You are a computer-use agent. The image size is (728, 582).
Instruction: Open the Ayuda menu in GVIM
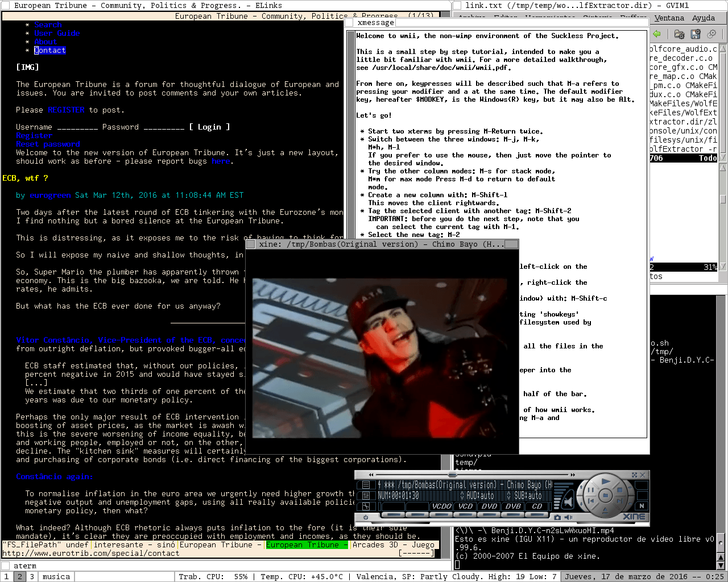704,18
